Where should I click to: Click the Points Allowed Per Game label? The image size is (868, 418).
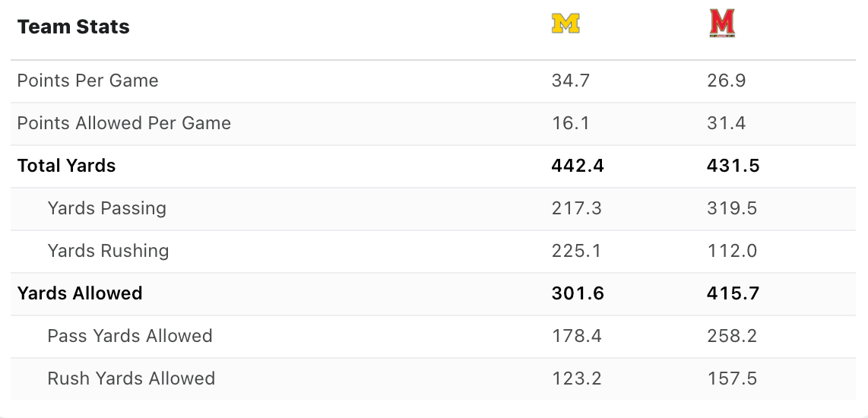coord(124,123)
